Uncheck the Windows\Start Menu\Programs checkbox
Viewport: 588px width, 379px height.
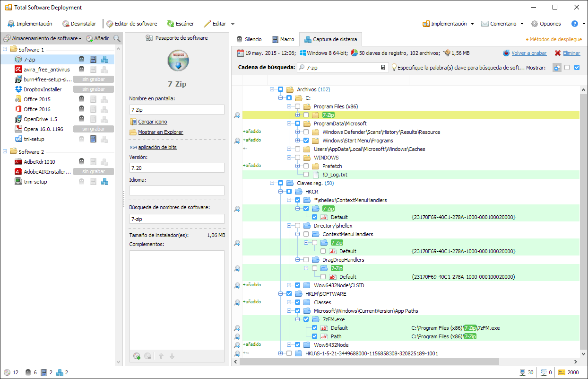(306, 141)
